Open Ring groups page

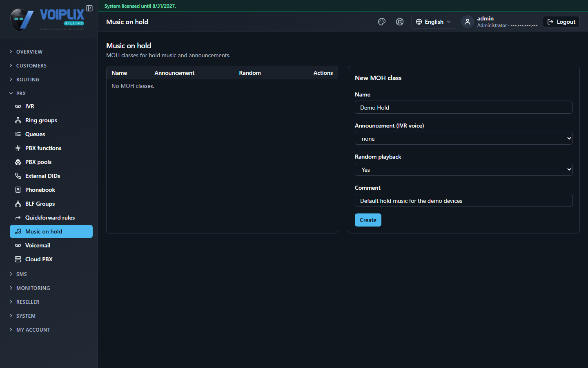[51, 120]
